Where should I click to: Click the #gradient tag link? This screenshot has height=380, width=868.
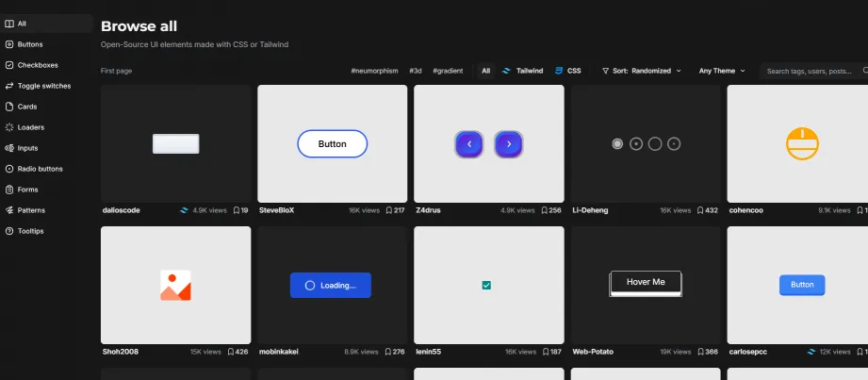[x=448, y=71]
